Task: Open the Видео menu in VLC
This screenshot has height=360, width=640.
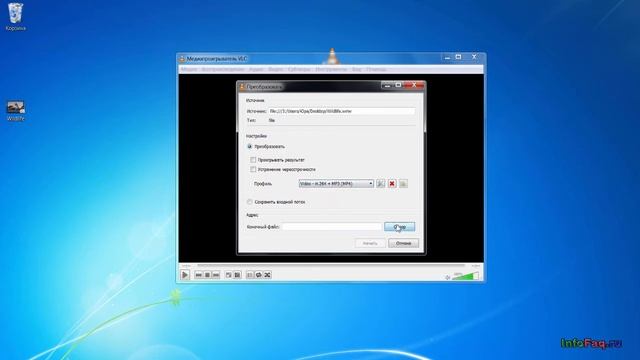Action: pos(276,69)
